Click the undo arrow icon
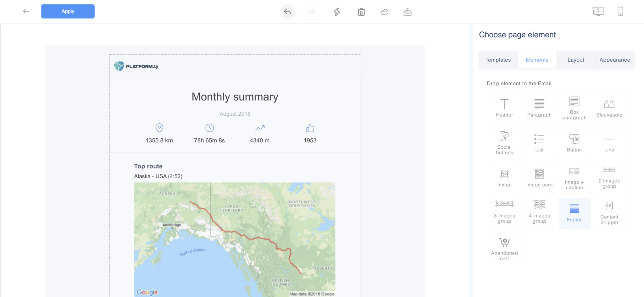644x297 pixels. click(288, 12)
